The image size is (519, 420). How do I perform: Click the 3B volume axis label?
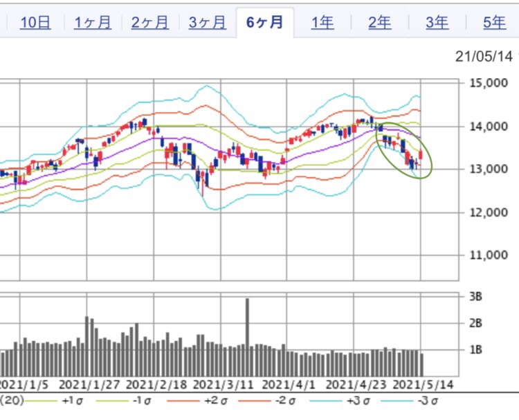click(x=475, y=296)
